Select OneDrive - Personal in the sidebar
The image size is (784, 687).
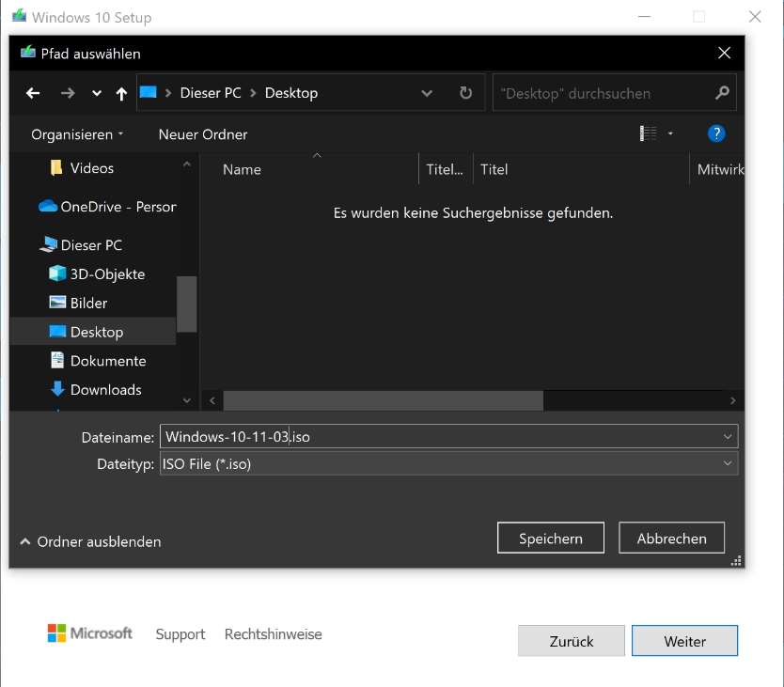107,207
